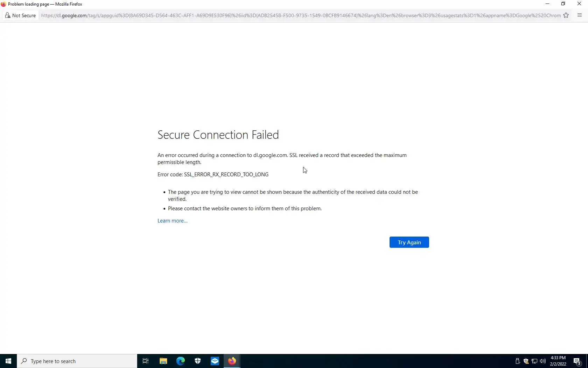Click the SSL_ERROR_RX_RECORD_TOO_LONG error code text

pyautogui.click(x=226, y=175)
